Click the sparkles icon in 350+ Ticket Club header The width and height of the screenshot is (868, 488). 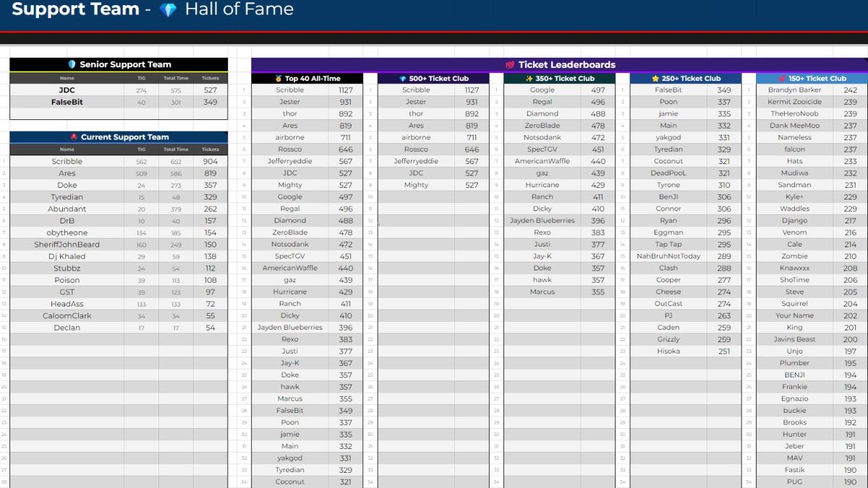[x=529, y=79]
